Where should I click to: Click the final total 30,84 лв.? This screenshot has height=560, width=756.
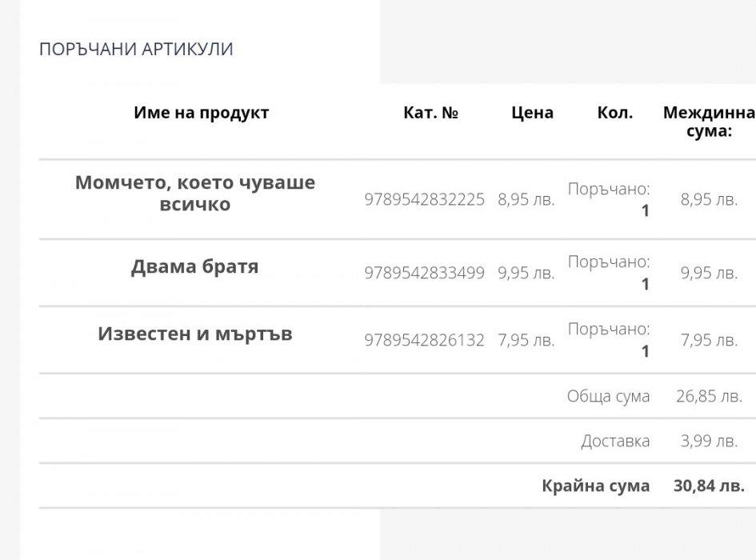point(709,486)
